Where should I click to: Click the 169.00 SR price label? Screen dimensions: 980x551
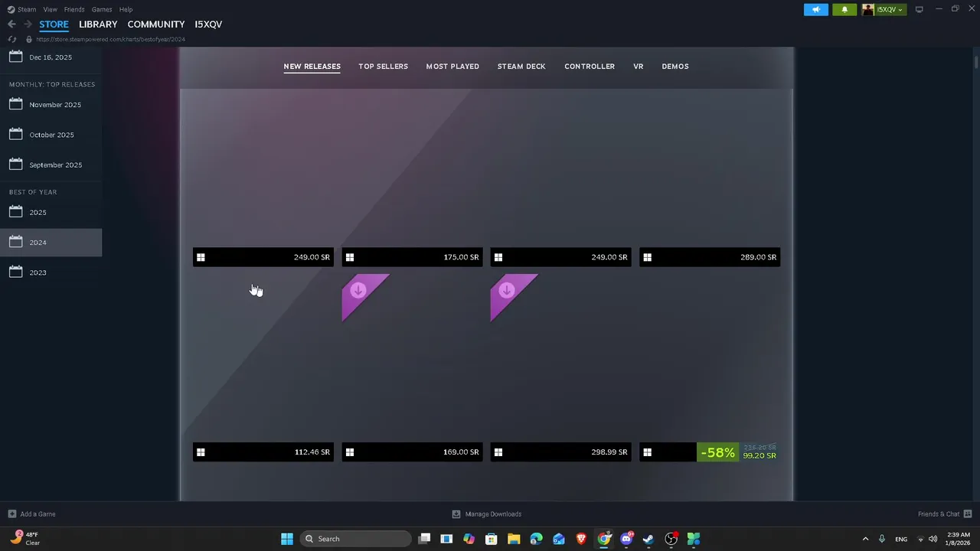461,452
